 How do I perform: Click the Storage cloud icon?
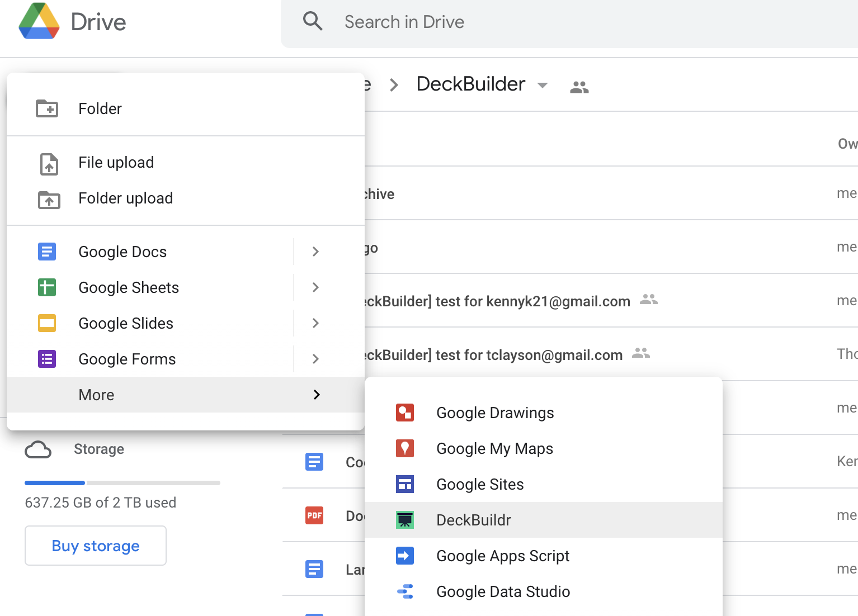pos(38,449)
